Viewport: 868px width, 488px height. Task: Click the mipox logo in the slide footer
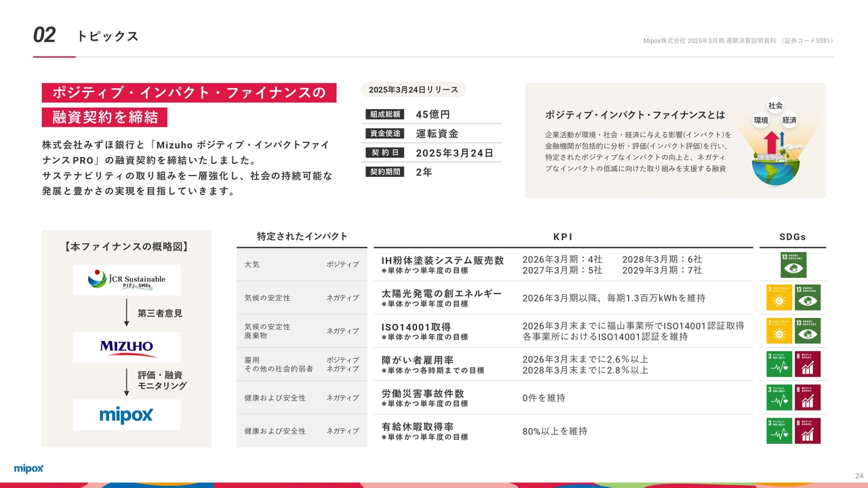28,468
